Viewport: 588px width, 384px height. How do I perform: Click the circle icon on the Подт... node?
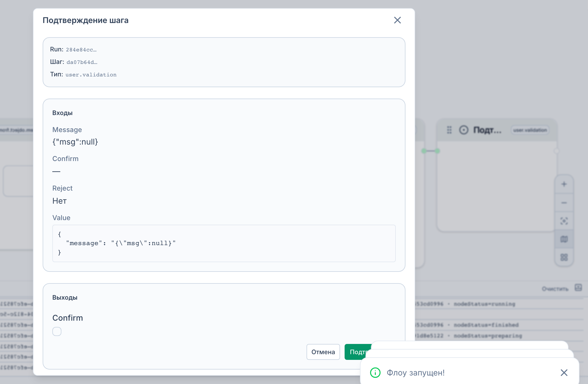point(464,130)
